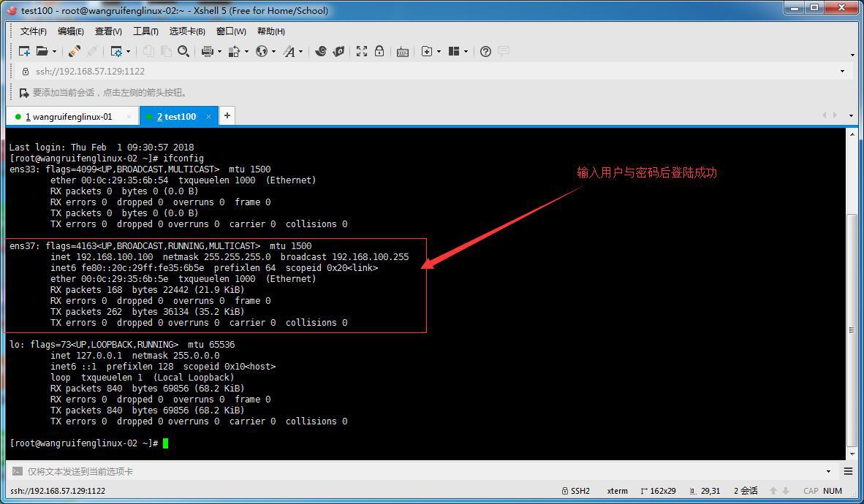Image resolution: width=864 pixels, height=504 pixels.
Task: Expand the globe icon dropdown arrow
Action: coord(273,51)
